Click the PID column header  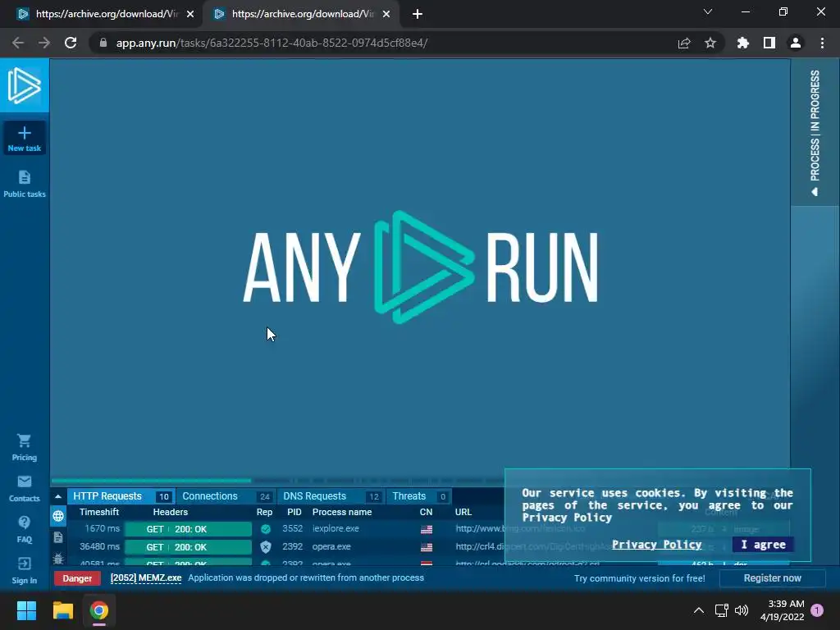pos(294,512)
